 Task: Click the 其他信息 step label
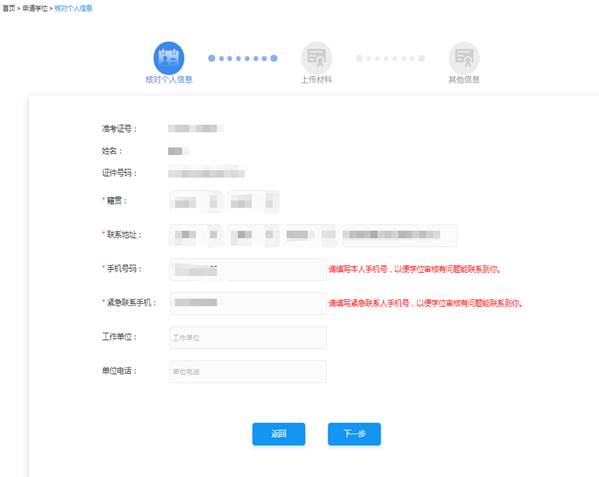[x=464, y=79]
